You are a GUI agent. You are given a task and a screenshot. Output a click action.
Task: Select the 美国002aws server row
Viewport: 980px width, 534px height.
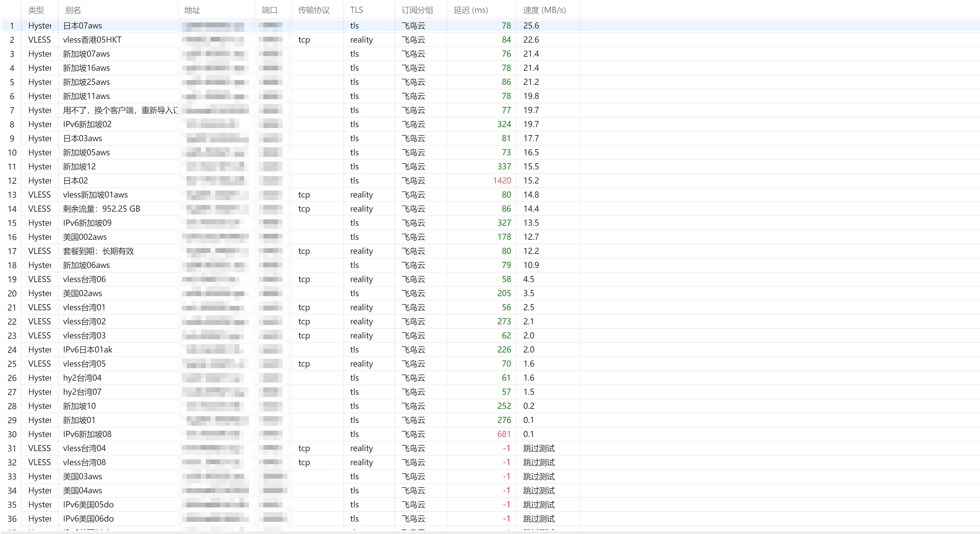(490, 237)
